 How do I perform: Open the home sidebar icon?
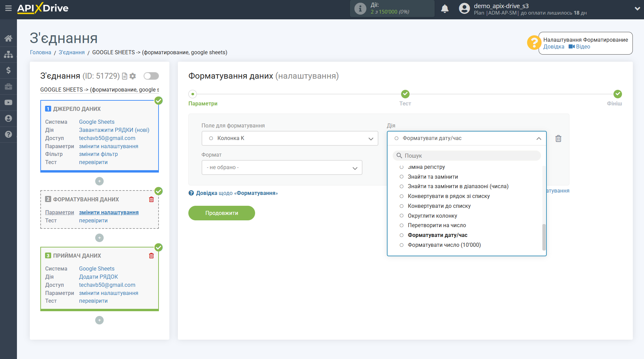tap(8, 38)
